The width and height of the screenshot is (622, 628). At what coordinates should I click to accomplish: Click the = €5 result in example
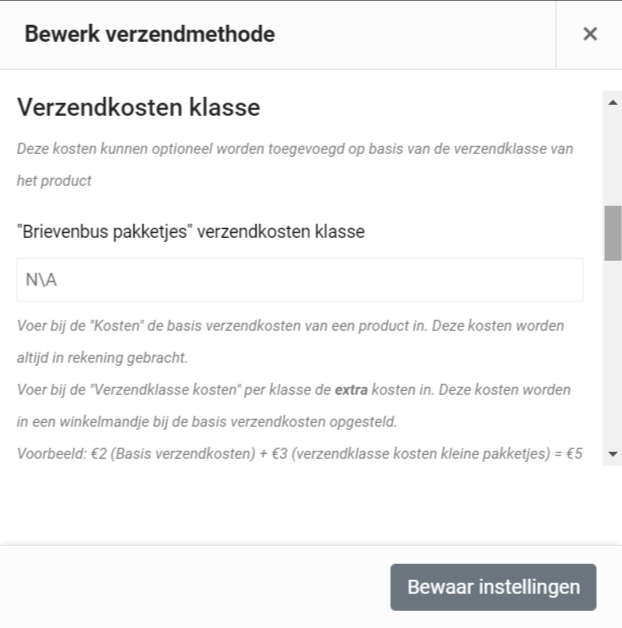point(568,454)
